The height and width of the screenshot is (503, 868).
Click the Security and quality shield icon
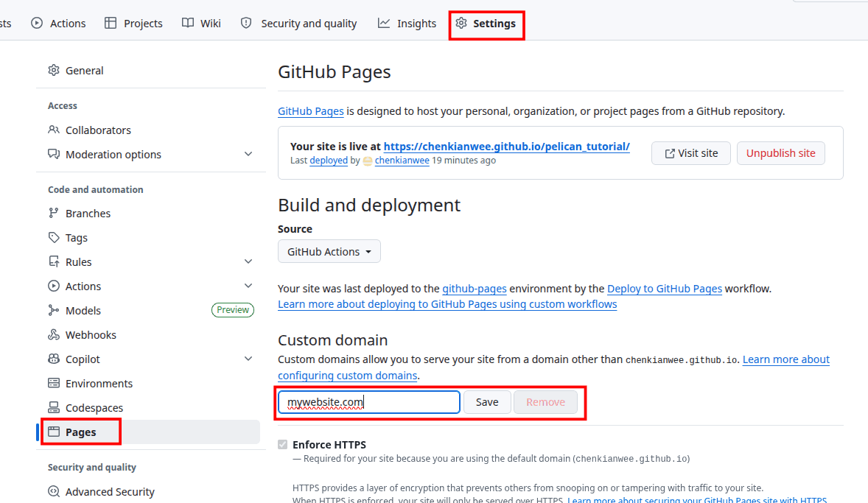[246, 24]
